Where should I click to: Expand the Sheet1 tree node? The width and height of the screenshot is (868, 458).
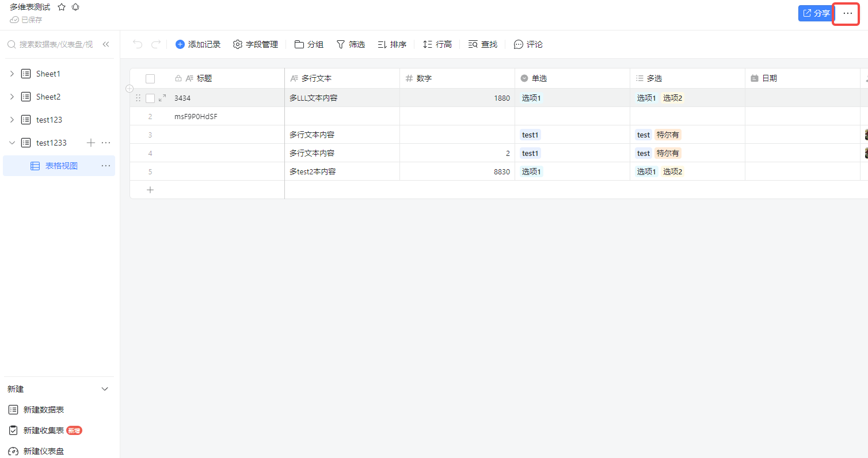(x=12, y=74)
